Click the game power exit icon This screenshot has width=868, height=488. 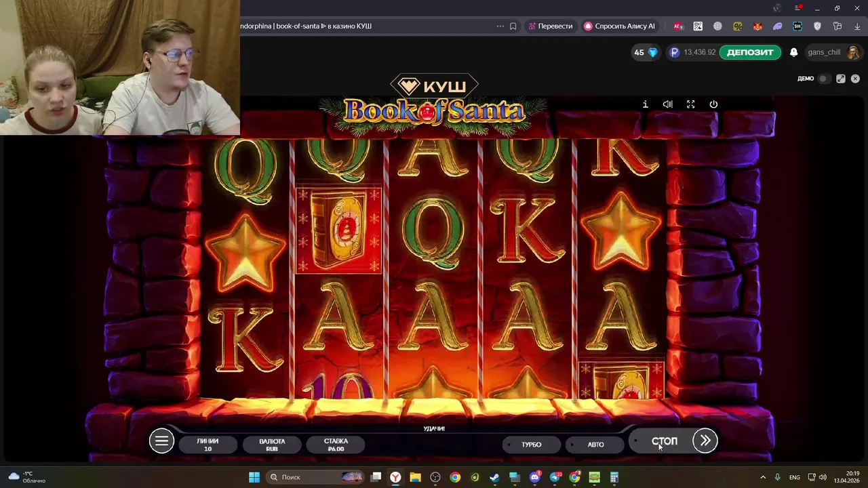(713, 104)
